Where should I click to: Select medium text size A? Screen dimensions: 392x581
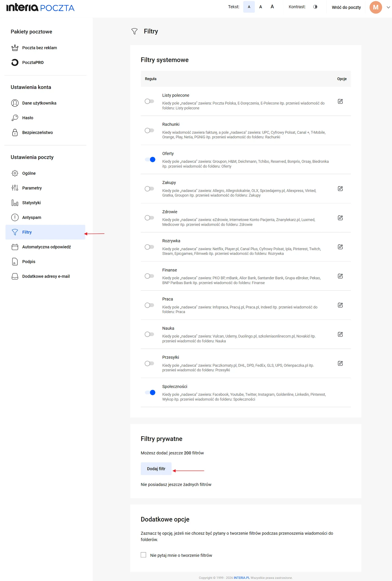point(261,7)
